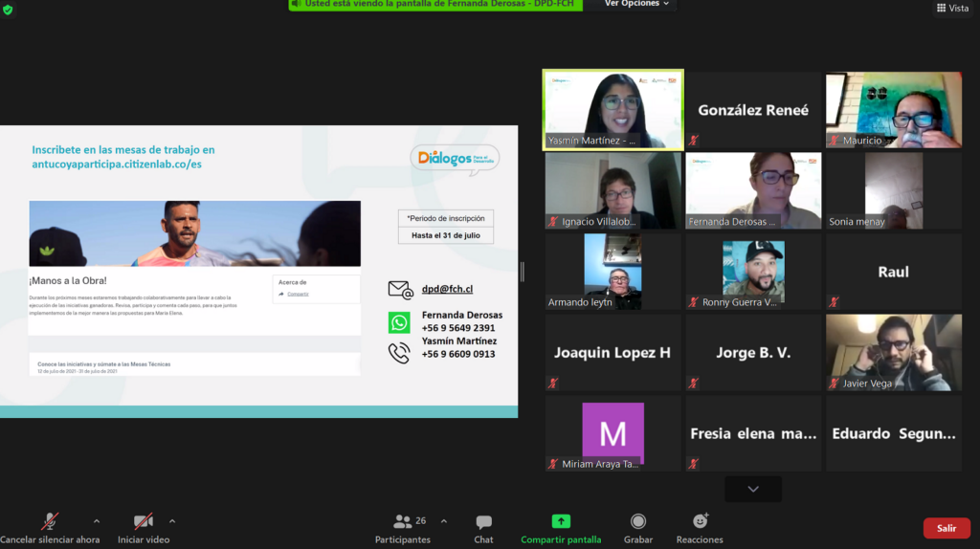The image size is (980, 549).
Task: Select Yasmín Martínez's video thumbnail
Action: point(612,109)
